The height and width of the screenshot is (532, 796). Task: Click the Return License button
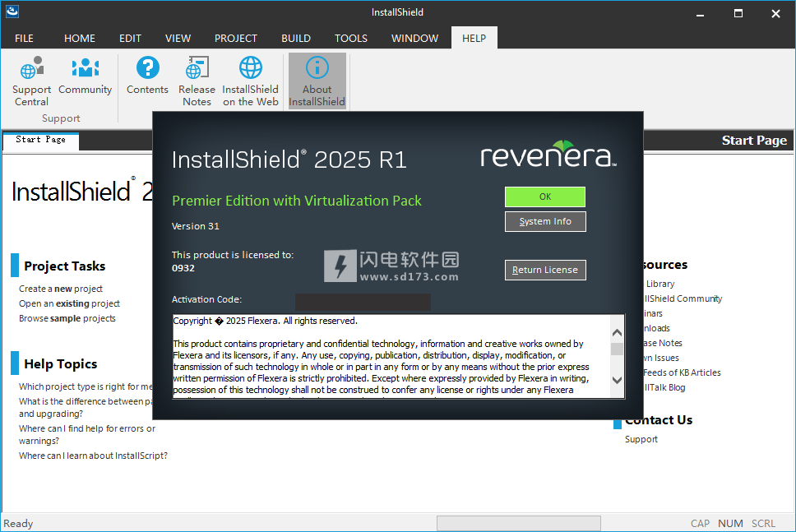click(545, 270)
